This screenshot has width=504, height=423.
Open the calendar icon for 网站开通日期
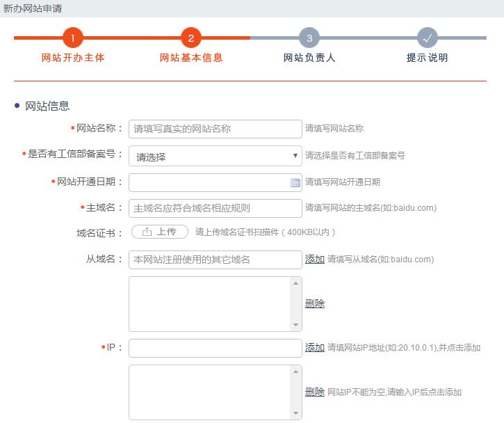(295, 182)
